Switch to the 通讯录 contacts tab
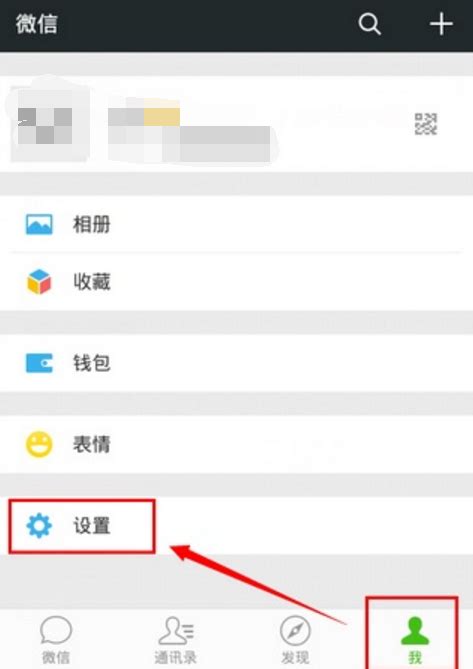473x669 pixels. pyautogui.click(x=176, y=640)
